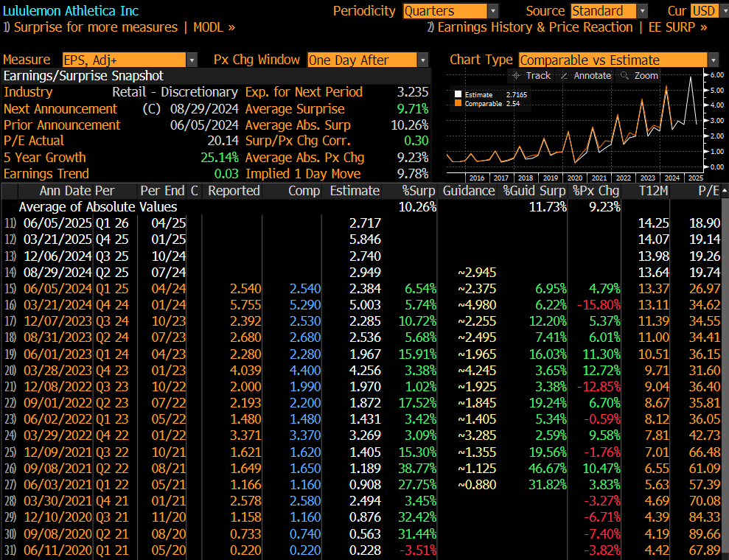
Task: Click the 46.67% guidance surprise value
Action: point(548,469)
